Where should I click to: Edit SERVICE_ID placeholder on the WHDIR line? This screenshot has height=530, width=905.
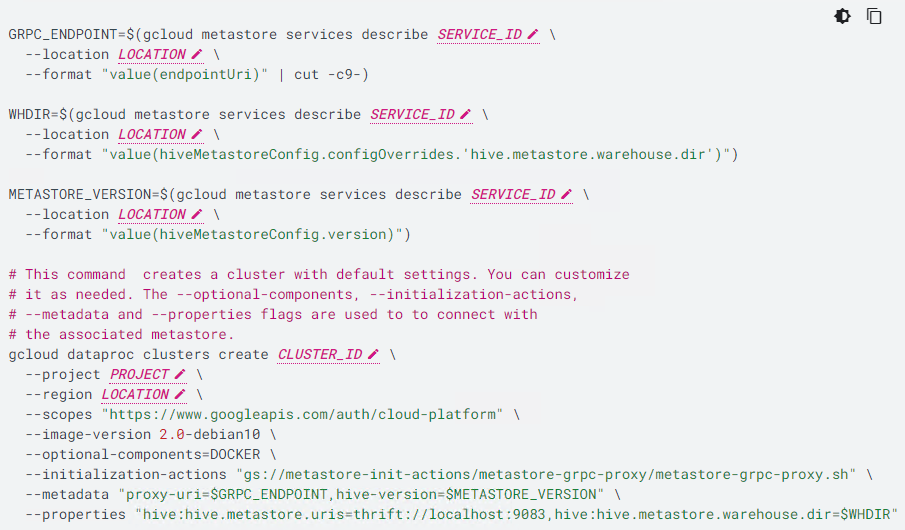point(412,114)
